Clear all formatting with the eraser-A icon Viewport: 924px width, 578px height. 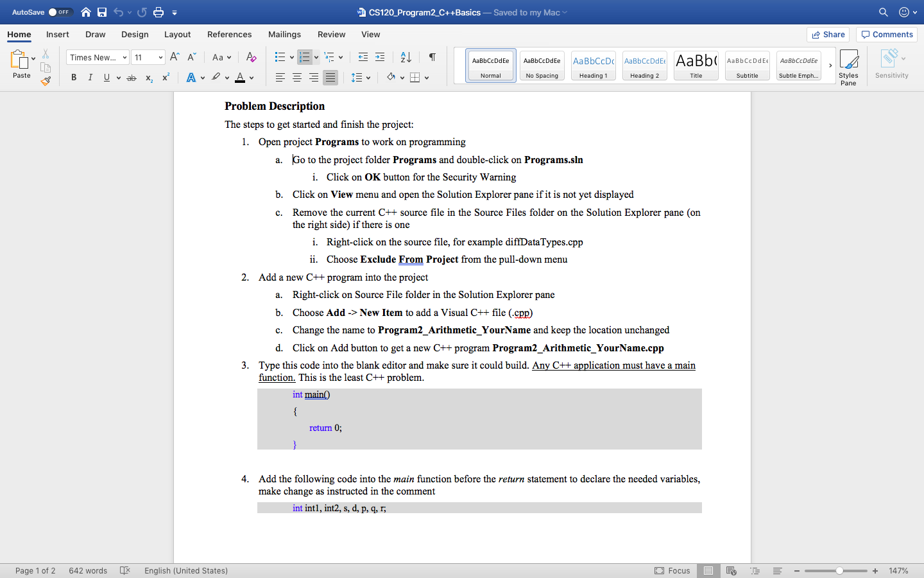coord(251,57)
